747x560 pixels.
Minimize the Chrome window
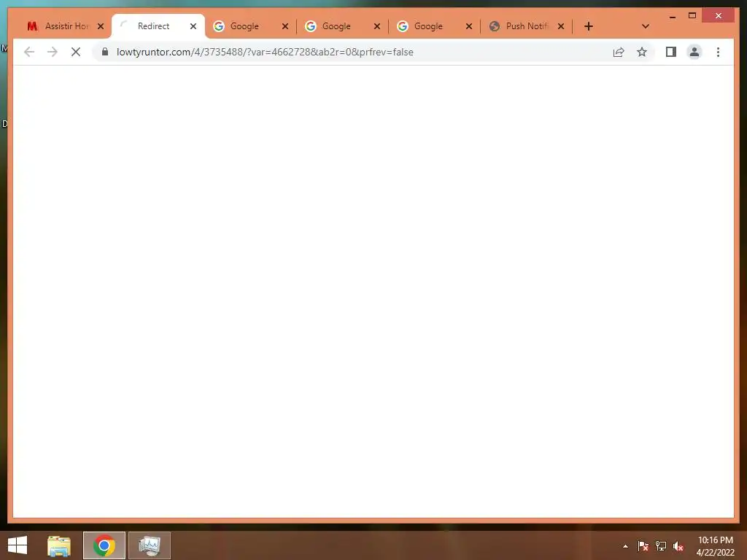coord(672,16)
